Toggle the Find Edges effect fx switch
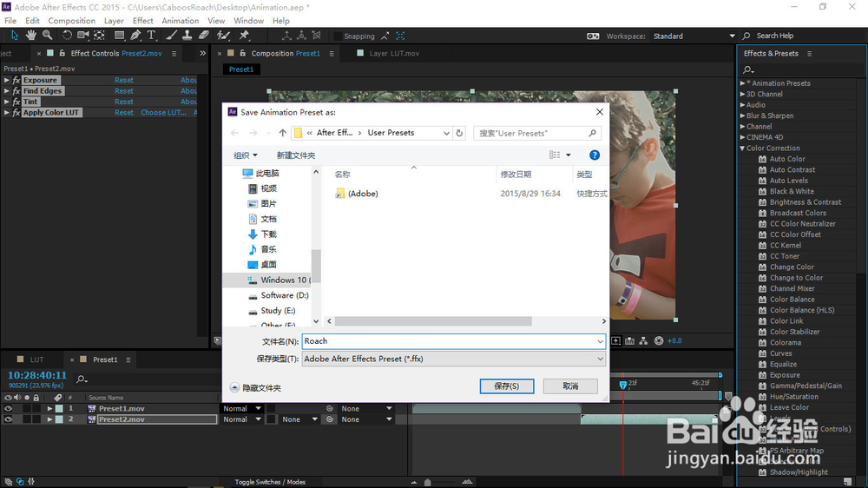Viewport: 868px width, 488px height. click(16, 91)
